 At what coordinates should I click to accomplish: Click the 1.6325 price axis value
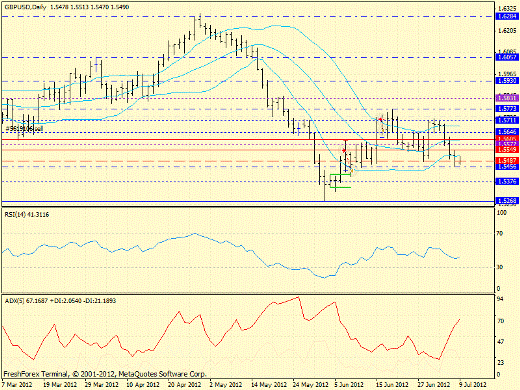coord(507,8)
